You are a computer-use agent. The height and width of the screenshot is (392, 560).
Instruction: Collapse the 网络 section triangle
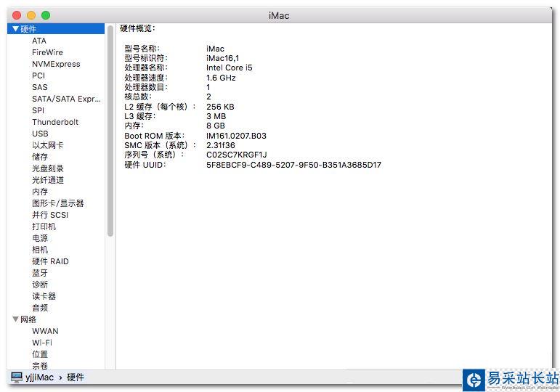pos(15,319)
